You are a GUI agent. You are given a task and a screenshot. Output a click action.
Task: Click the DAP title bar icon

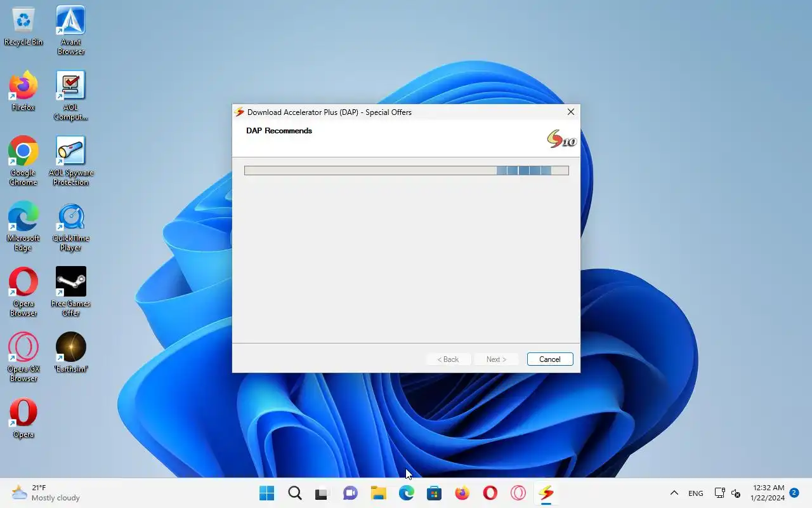(x=240, y=112)
